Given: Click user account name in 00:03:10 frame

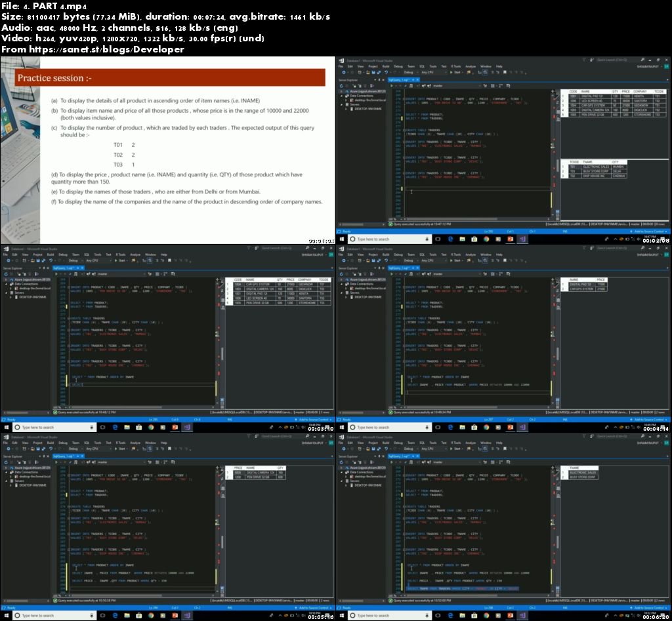Looking at the screenshot, I should pos(312,254).
